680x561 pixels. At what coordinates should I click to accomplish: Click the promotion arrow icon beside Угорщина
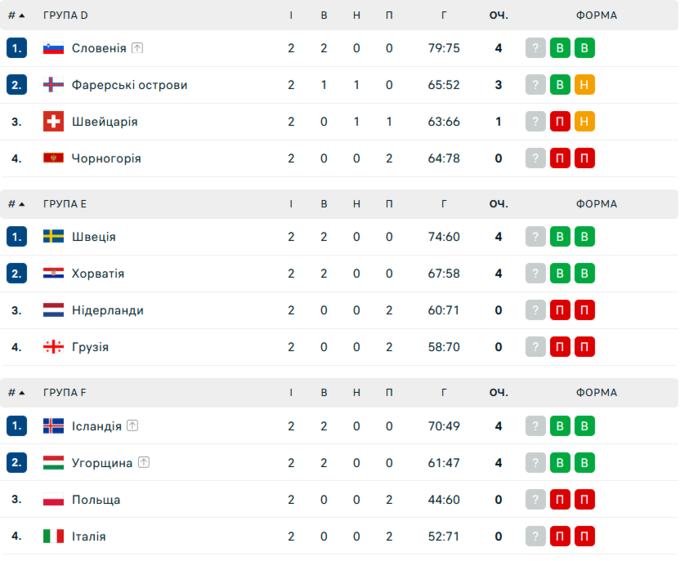(x=144, y=463)
